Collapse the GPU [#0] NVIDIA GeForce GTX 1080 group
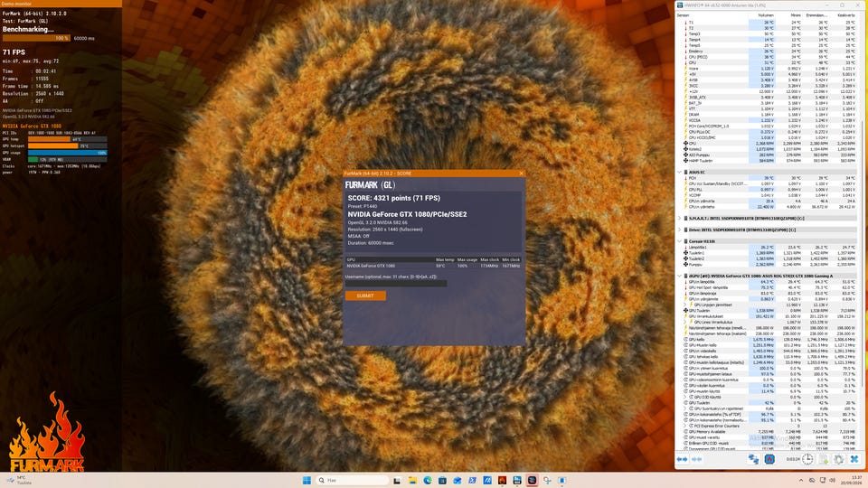This screenshot has height=488, width=868. (x=679, y=276)
